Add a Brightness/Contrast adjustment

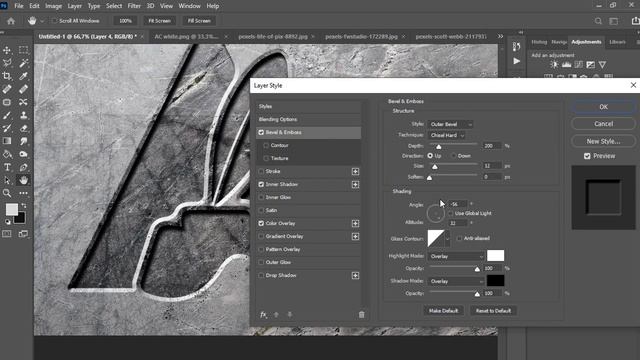tap(554, 64)
